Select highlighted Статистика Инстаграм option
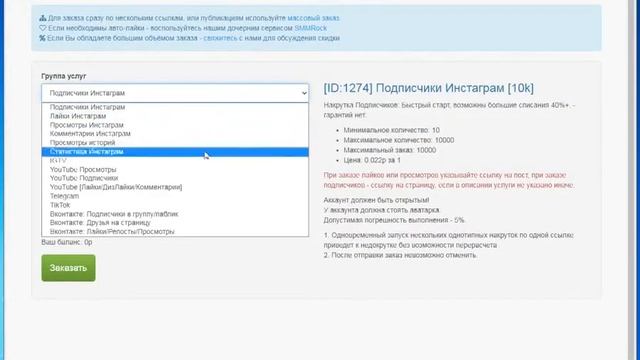Screen dimensions: 640x360 [175, 151]
